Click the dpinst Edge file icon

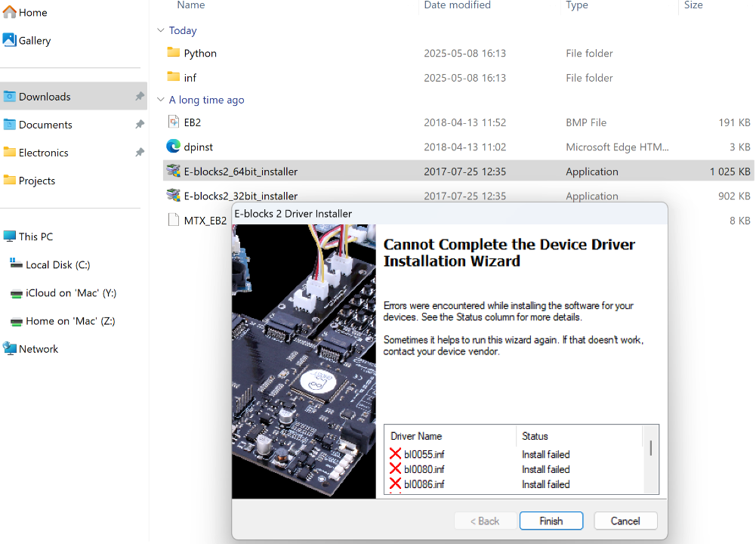click(x=173, y=146)
